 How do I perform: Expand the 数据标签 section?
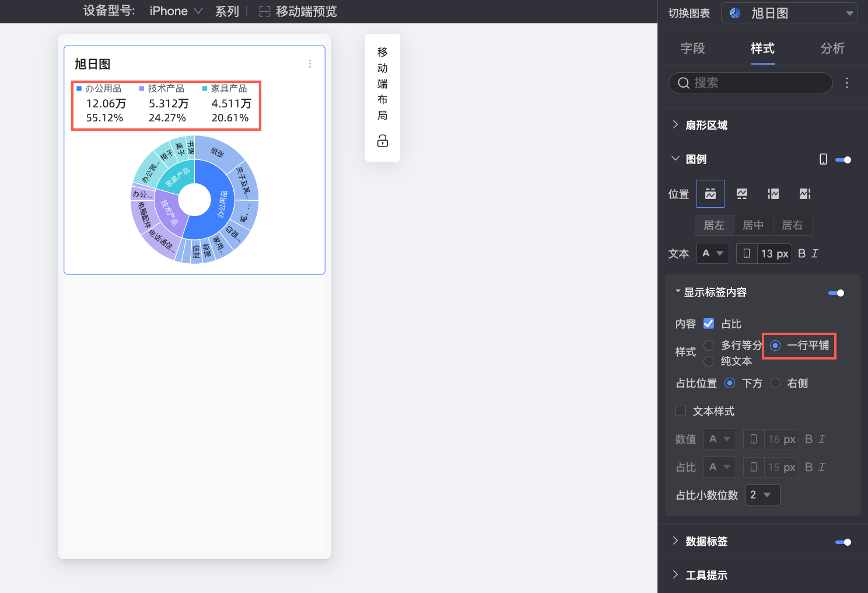(x=675, y=541)
